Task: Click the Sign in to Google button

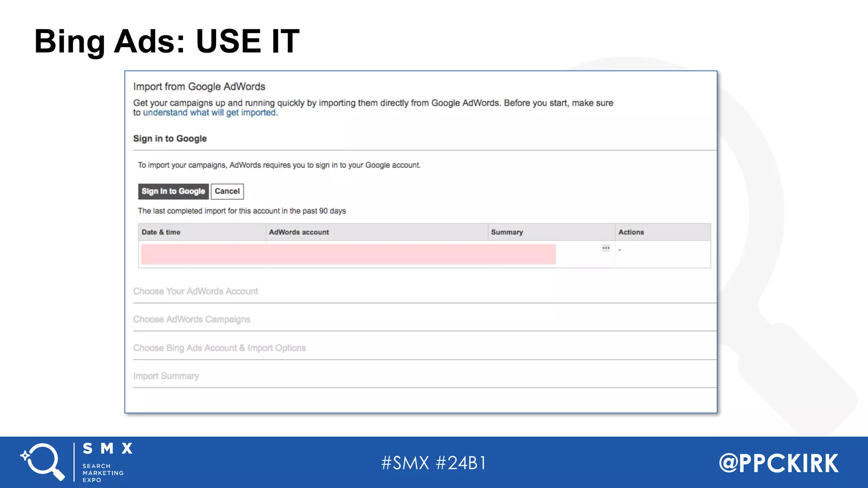Action: pyautogui.click(x=173, y=191)
